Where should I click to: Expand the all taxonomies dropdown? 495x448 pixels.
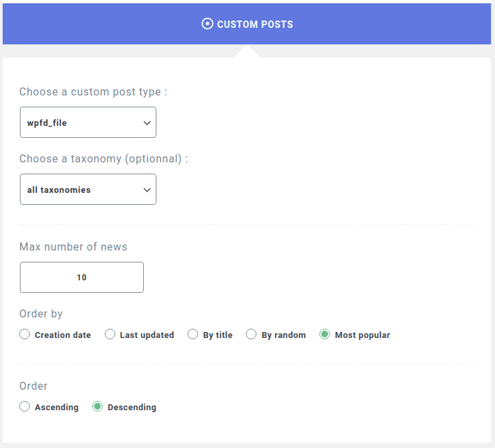coord(88,189)
